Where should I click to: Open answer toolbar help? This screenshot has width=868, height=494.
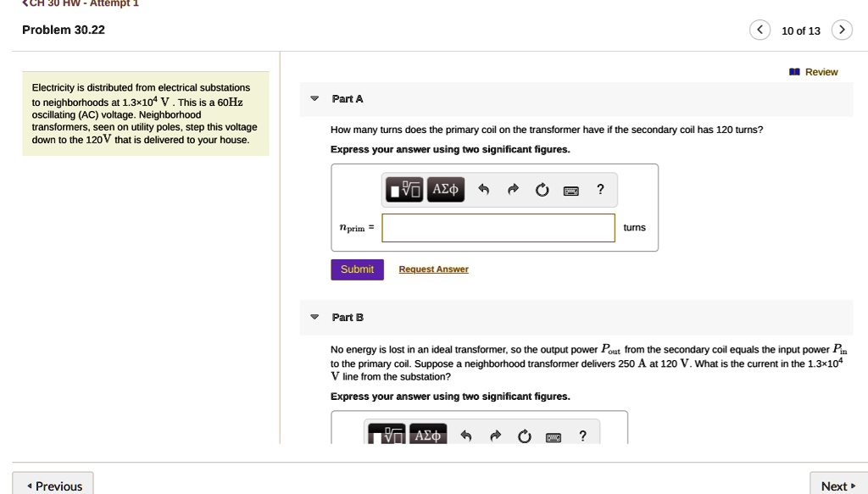pyautogui.click(x=600, y=189)
